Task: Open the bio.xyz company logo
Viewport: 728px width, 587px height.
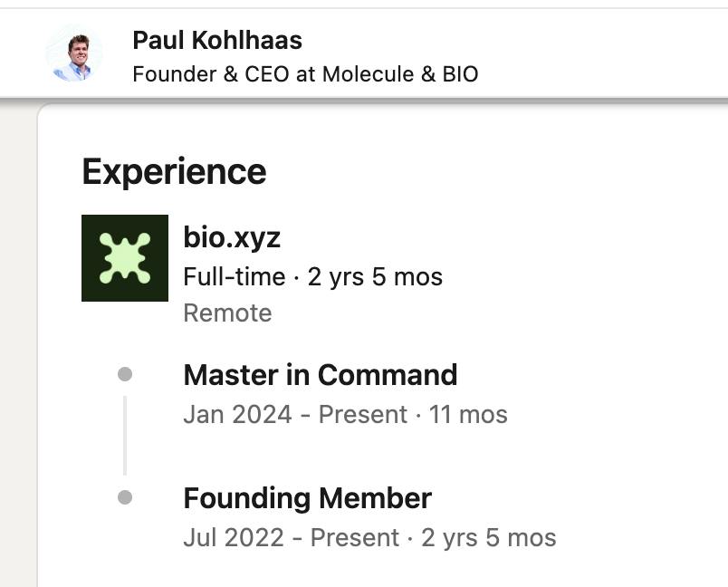Action: (x=125, y=258)
